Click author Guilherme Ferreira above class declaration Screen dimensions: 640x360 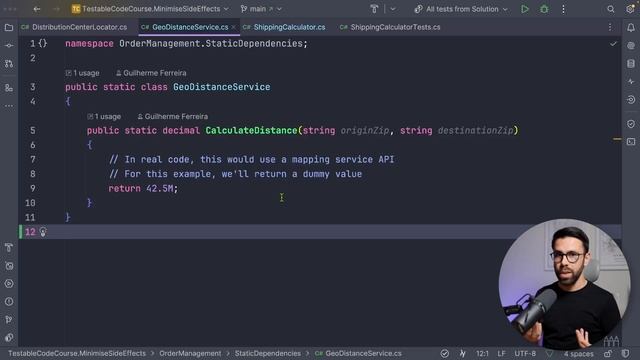pyautogui.click(x=151, y=73)
